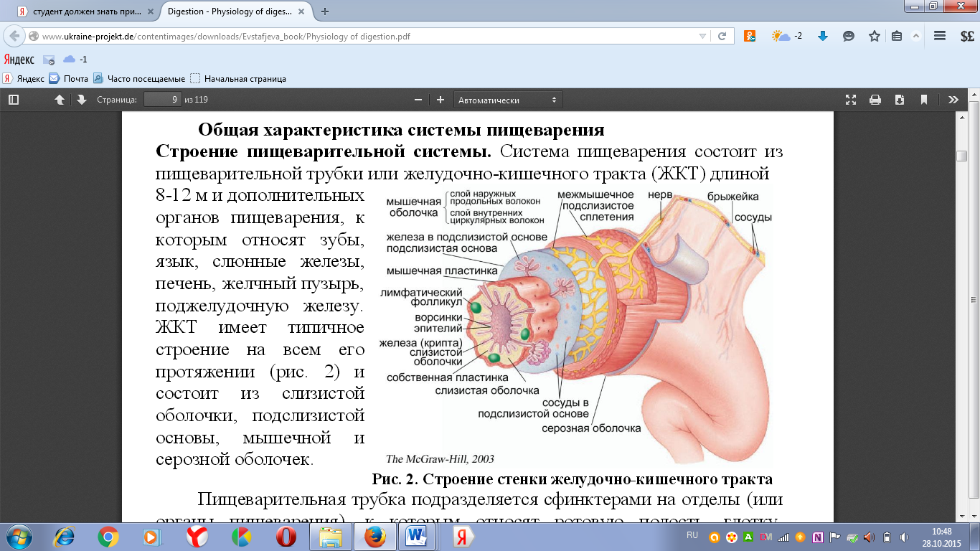Click the chat smiley toolbar icon
This screenshot has height=551, width=980.
tap(849, 36)
